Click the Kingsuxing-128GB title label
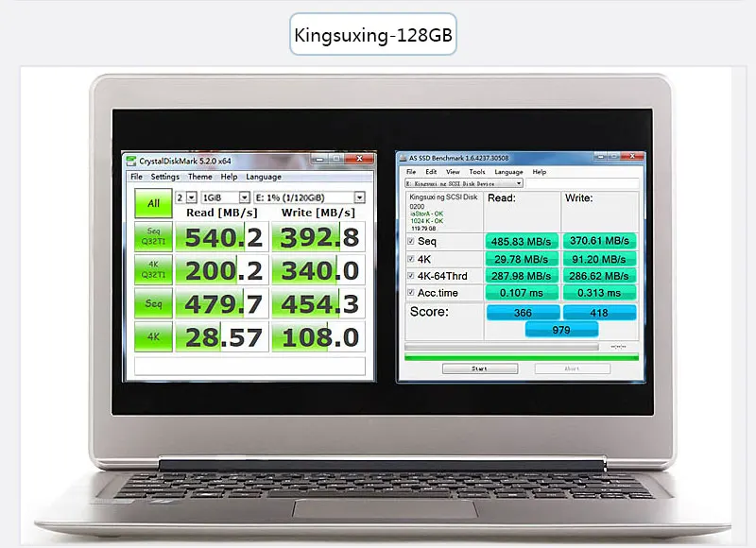 (x=373, y=34)
